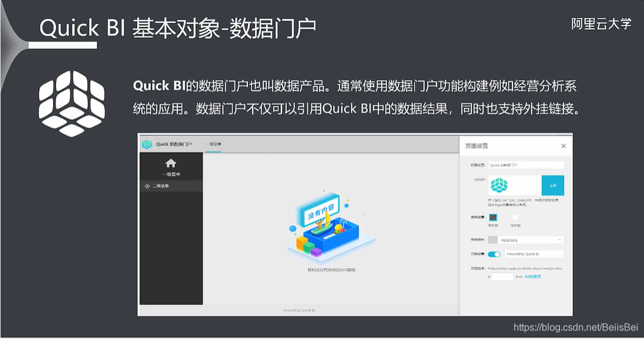Click the page URL suffix input box
The height and width of the screenshot is (339, 644).
coord(503,277)
